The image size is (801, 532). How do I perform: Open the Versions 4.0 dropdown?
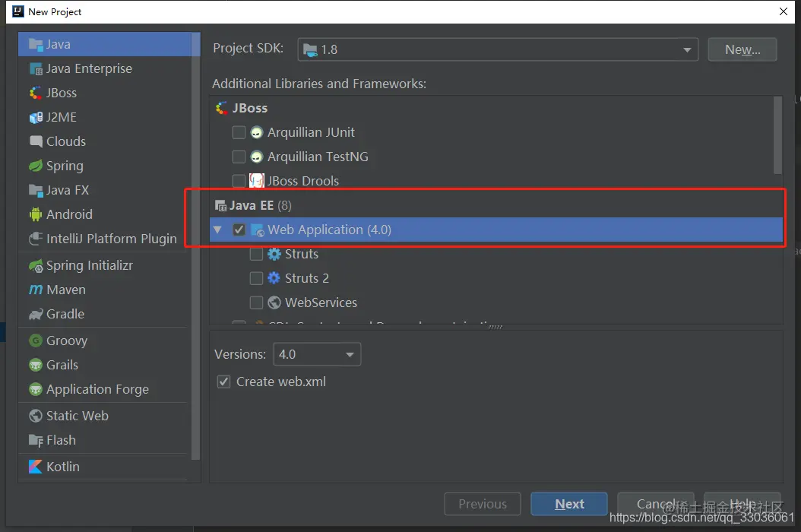tap(317, 354)
